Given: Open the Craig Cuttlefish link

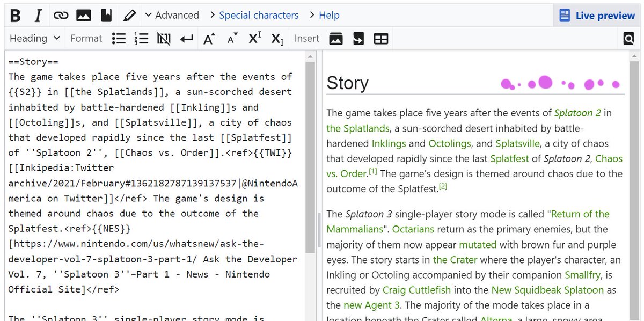Looking at the screenshot, I should tap(417, 290).
